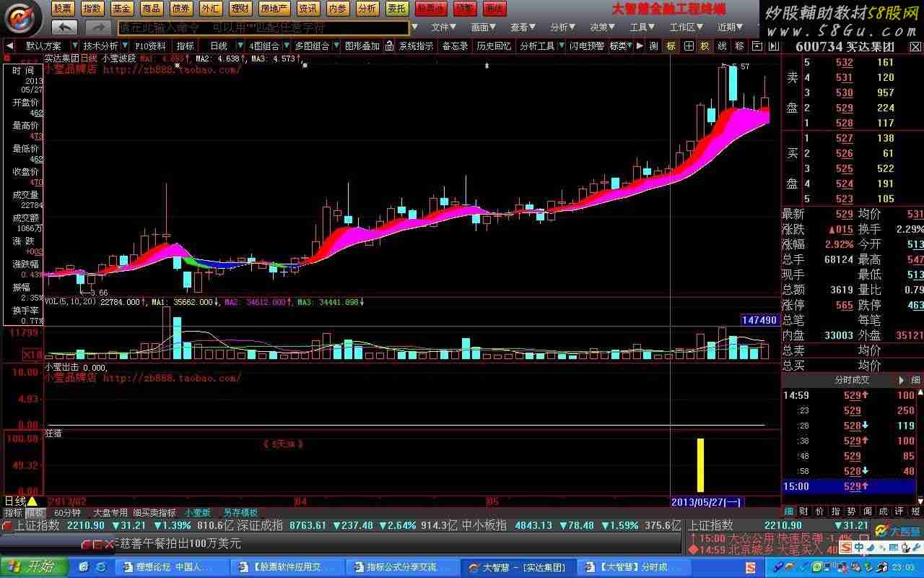The height and width of the screenshot is (578, 924).
Task: Open the 股票 category button
Action: (x=63, y=9)
